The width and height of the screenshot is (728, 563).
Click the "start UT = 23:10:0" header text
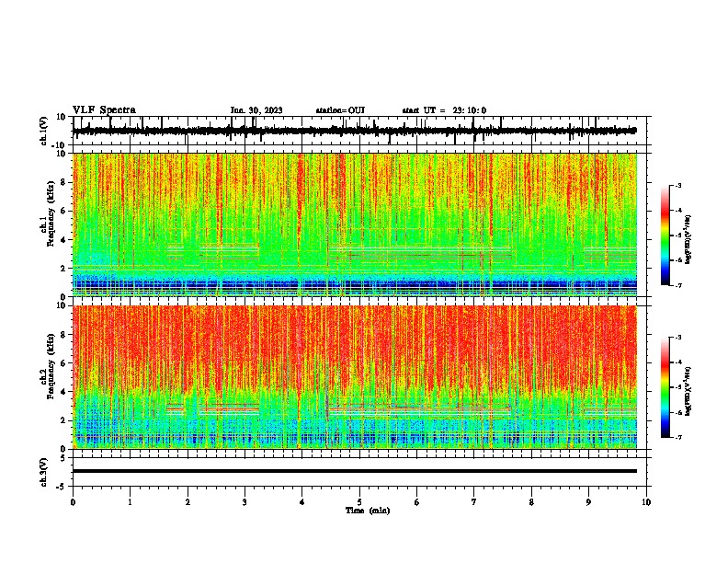coord(444,110)
